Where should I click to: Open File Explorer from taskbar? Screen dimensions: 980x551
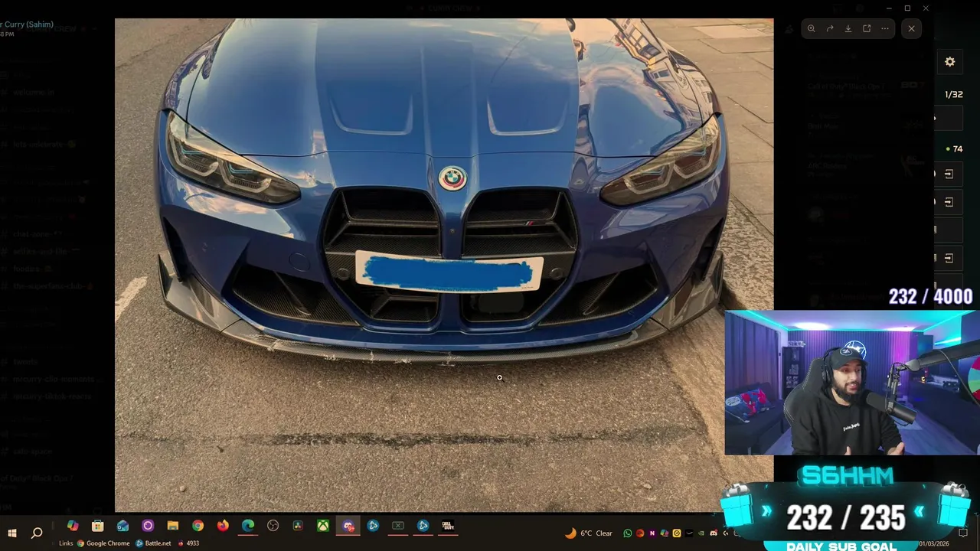pyautogui.click(x=173, y=526)
